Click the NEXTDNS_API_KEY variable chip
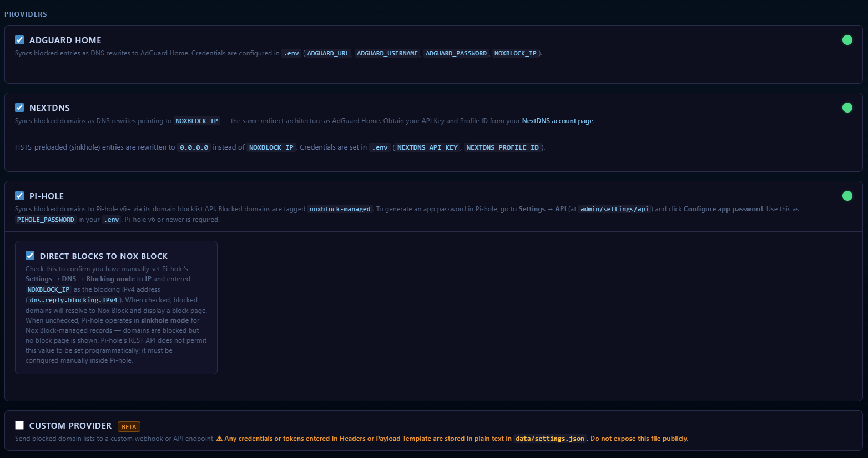Viewport: 868px width, 458px height. click(427, 147)
